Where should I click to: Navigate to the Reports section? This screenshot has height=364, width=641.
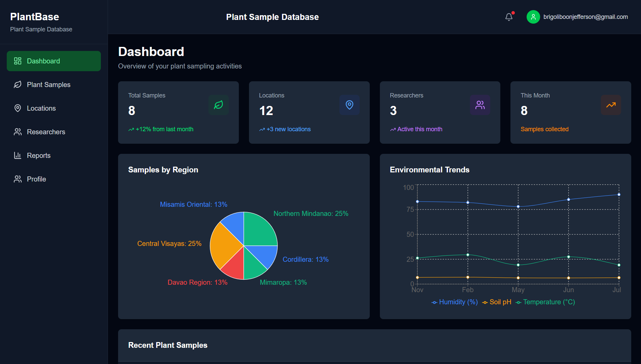pos(38,155)
